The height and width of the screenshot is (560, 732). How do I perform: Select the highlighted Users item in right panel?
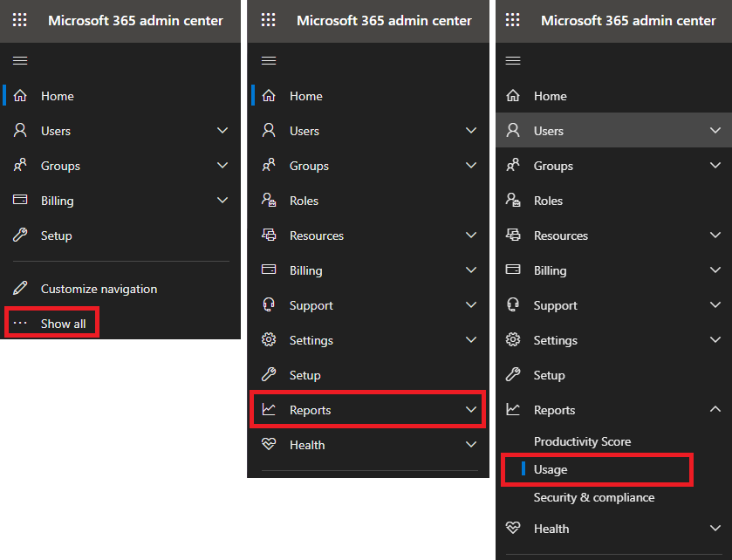pyautogui.click(x=614, y=130)
